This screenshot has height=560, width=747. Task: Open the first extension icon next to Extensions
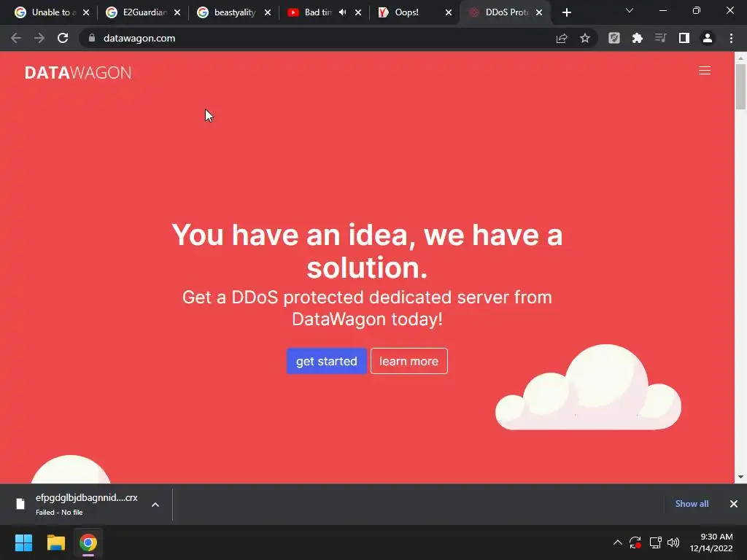(614, 38)
